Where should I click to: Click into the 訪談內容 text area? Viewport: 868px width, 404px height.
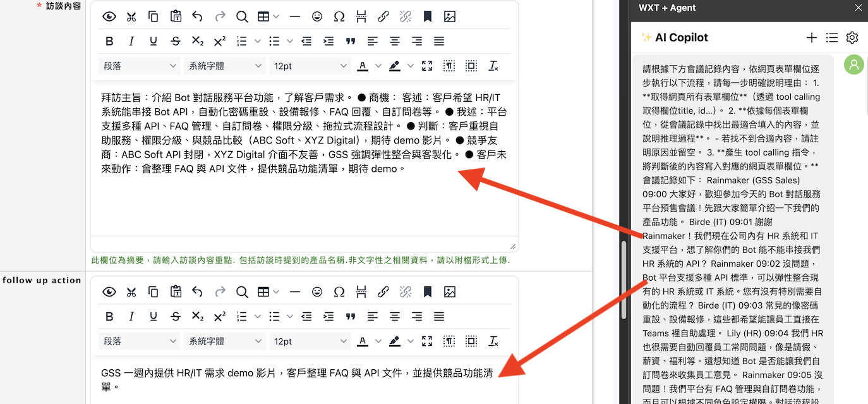click(x=304, y=158)
